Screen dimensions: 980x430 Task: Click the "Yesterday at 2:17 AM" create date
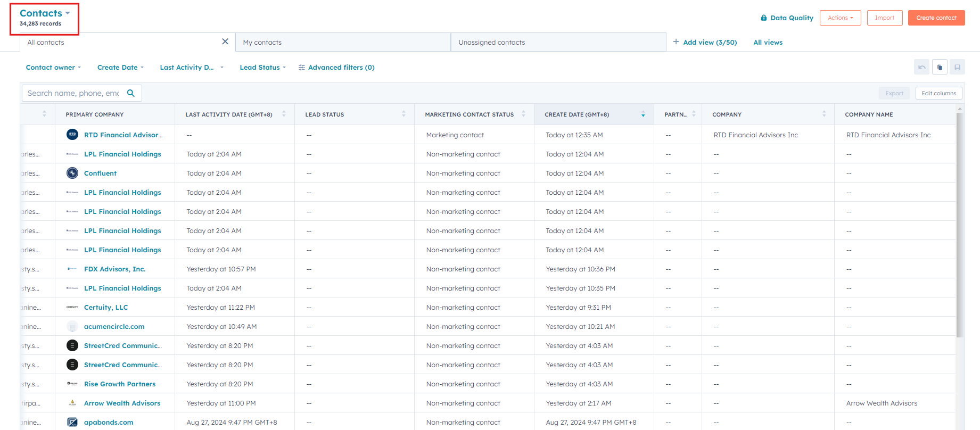click(x=579, y=403)
